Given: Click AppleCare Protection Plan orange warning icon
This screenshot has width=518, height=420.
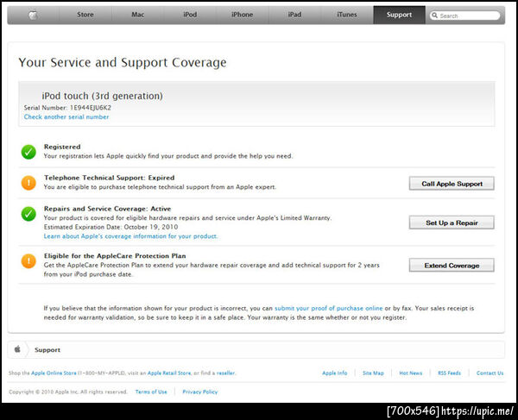Looking at the screenshot, I should [28, 261].
